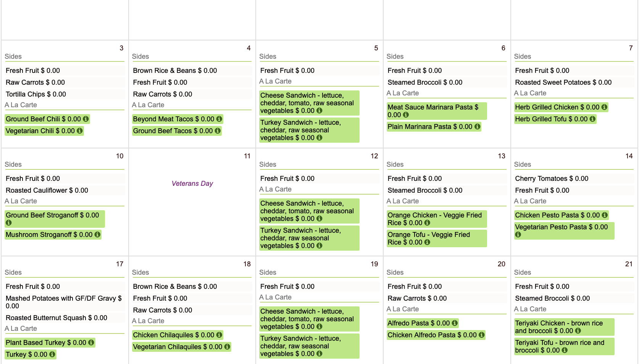The image size is (639, 364).
Task: Open info icon for Vegetarian Chili
Action: tap(80, 131)
